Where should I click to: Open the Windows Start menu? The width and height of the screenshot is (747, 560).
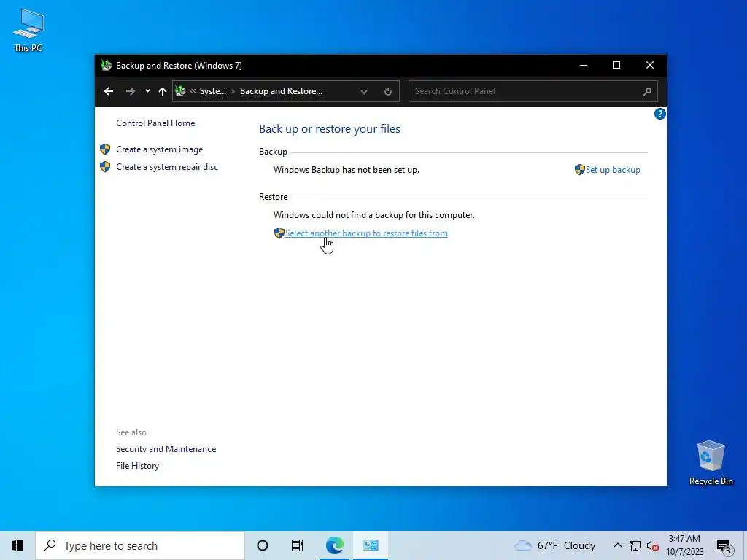[18, 545]
